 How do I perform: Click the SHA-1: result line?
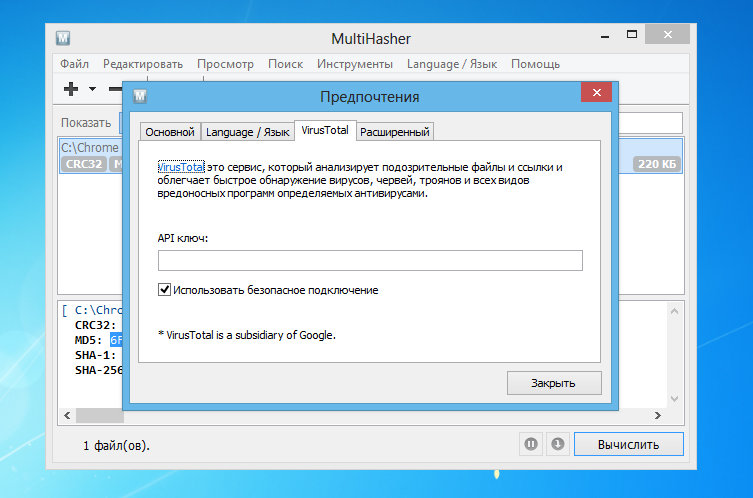(x=96, y=355)
